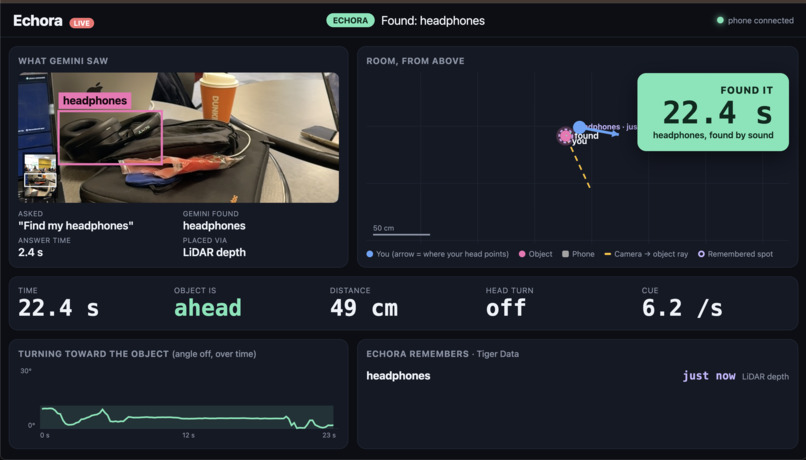
Task: Click the purple 'just now' timestamp
Action: (x=709, y=376)
